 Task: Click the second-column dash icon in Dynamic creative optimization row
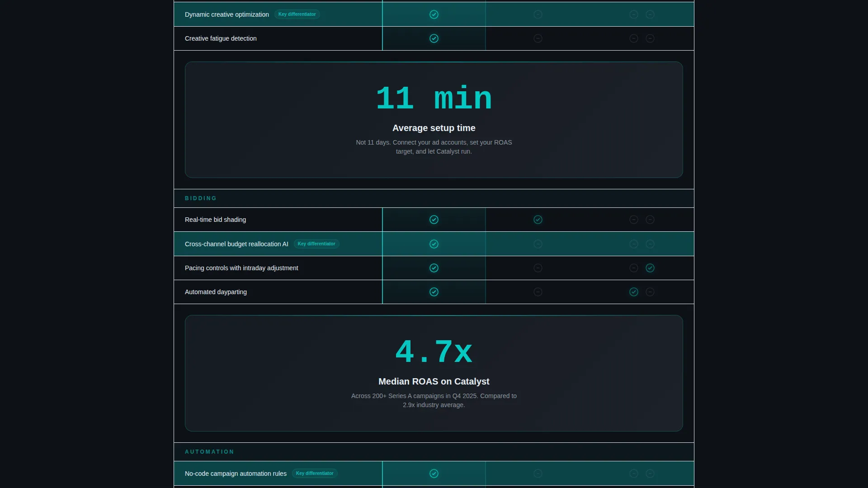[538, 14]
